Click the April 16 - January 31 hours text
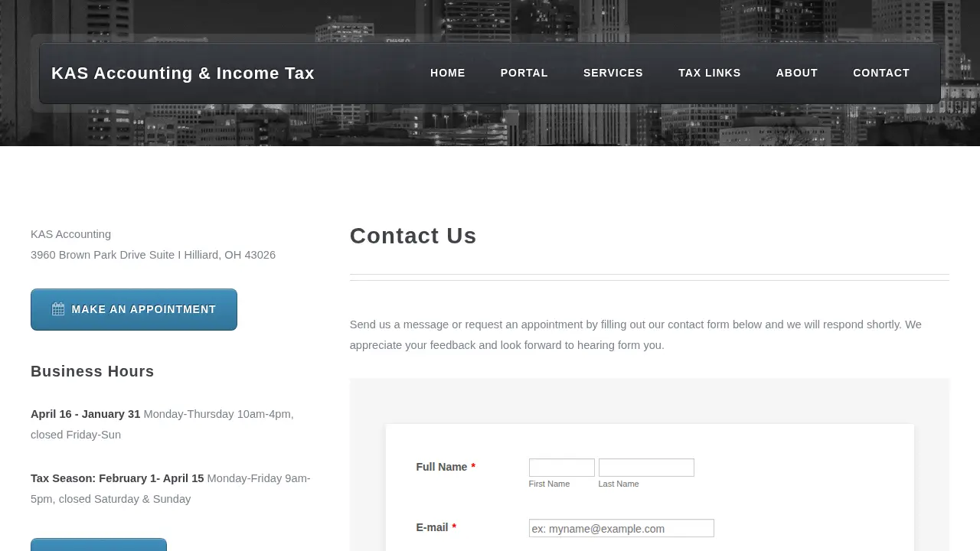Image resolution: width=980 pixels, height=551 pixels. click(86, 414)
